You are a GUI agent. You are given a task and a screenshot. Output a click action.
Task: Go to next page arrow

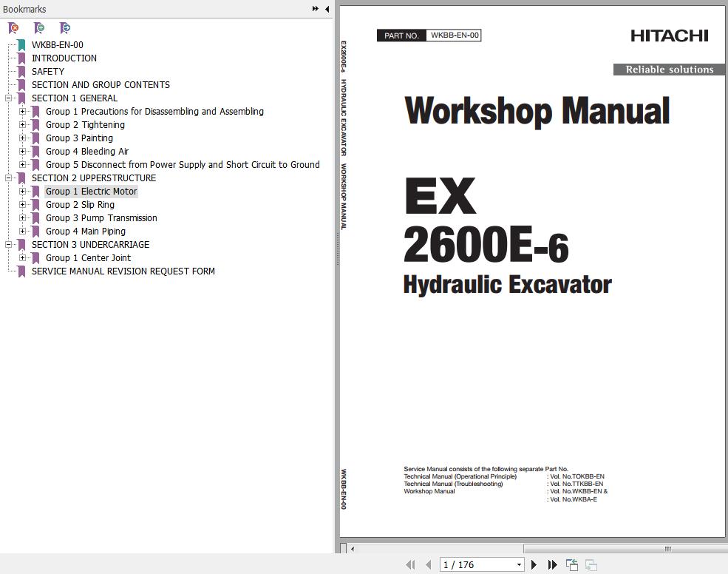pyautogui.click(x=534, y=564)
